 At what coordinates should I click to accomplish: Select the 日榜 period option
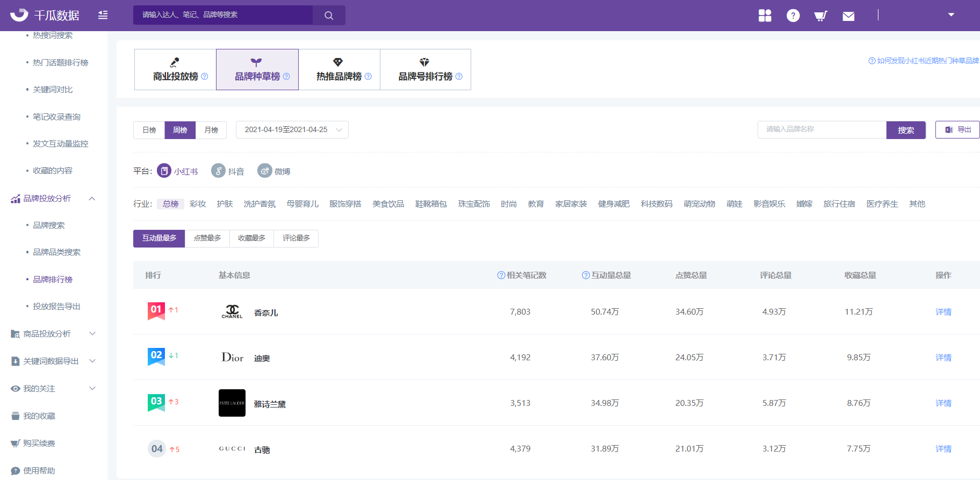[149, 130]
